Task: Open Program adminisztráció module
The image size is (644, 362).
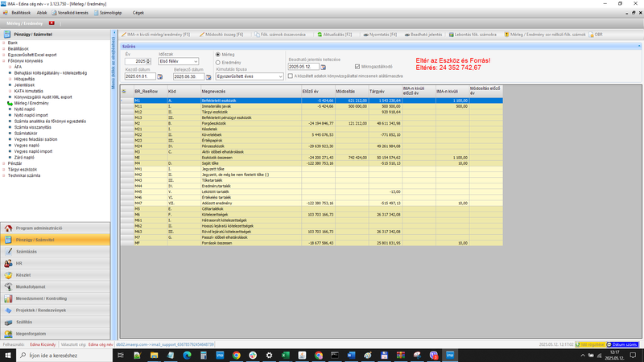Action: pyautogui.click(x=55, y=228)
